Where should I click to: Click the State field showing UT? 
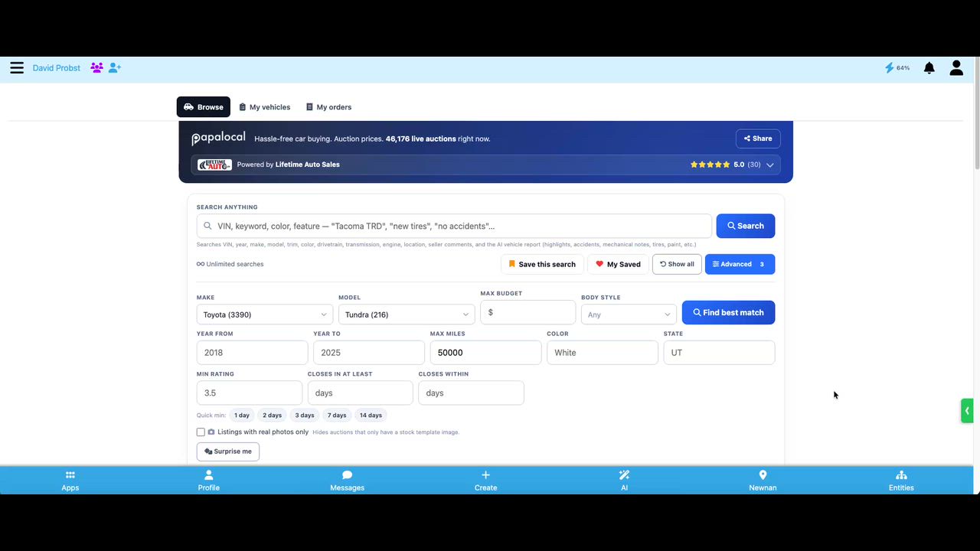[x=719, y=353]
